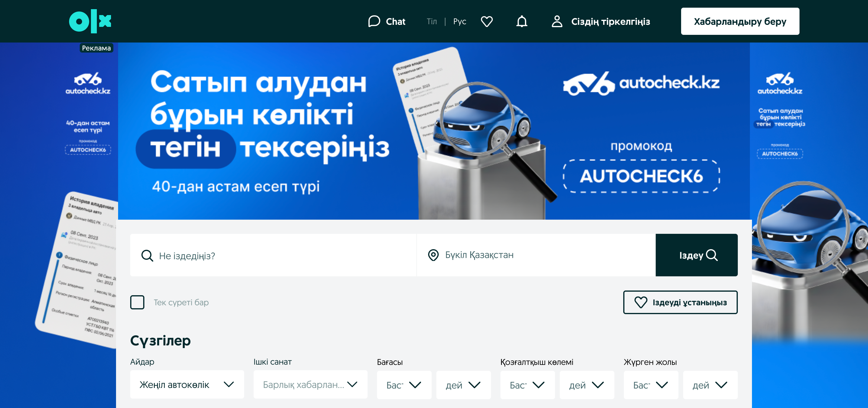Click 'Хабарландыру беру' button
Screen dimensions: 868x408
pyautogui.click(x=740, y=21)
